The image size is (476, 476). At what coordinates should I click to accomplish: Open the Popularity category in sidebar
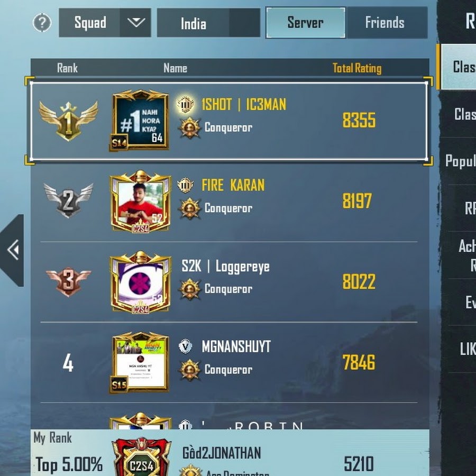(x=459, y=161)
